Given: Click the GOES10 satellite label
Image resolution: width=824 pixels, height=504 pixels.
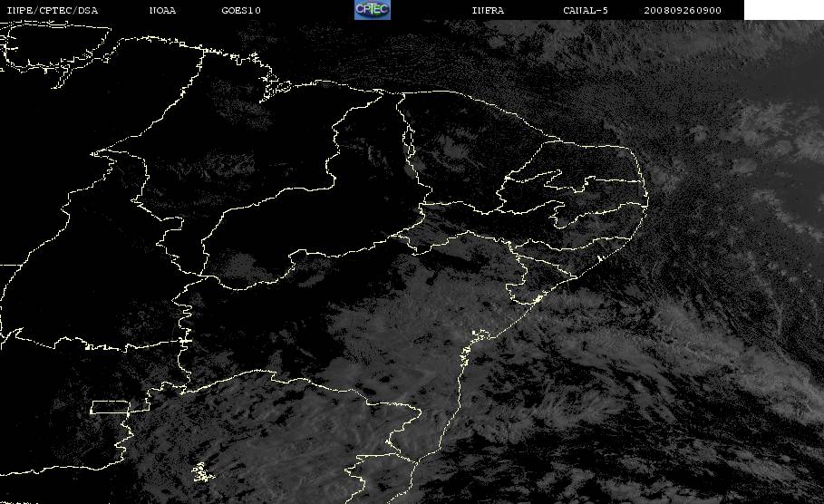Looking at the screenshot, I should click(241, 10).
